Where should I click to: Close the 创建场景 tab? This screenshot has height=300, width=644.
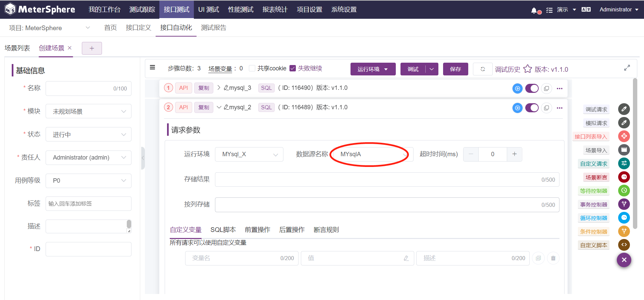70,48
